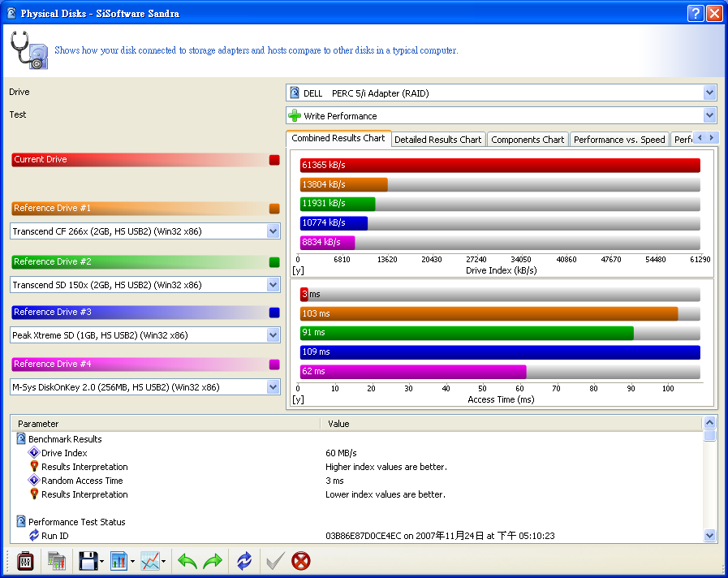Screen dimensions: 728x578
Task: Toggle the Reference Drive #4 magenta checkbox
Action: click(274, 364)
